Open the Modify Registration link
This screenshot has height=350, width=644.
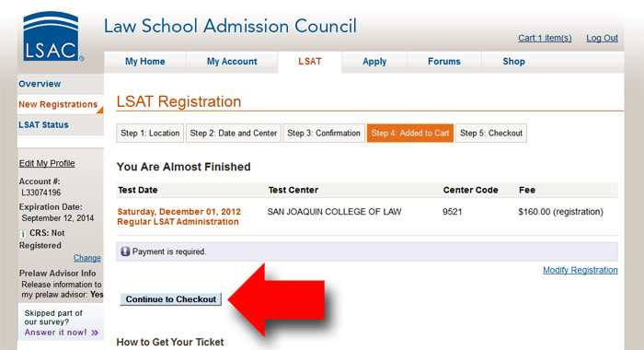point(581,270)
